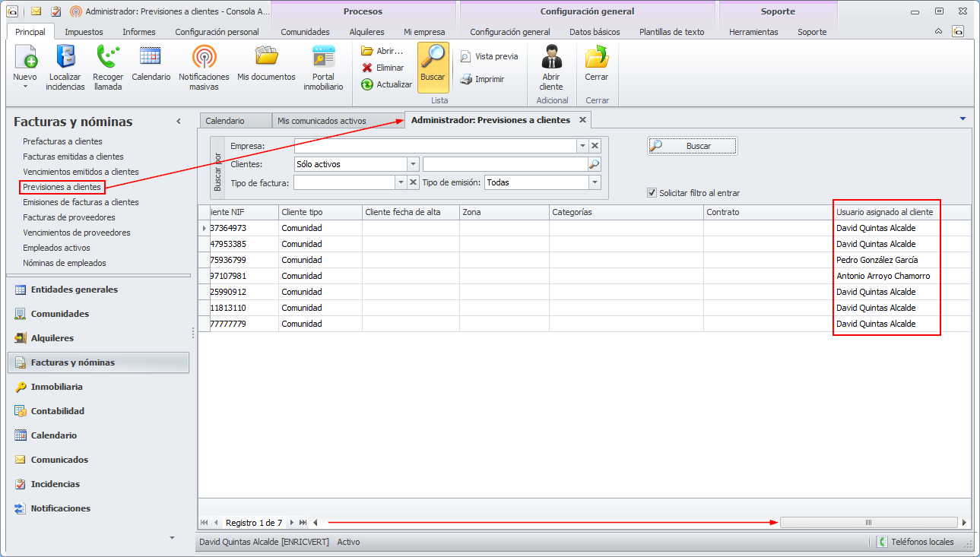Image resolution: width=980 pixels, height=557 pixels.
Task: Clear the Tipo de factura field
Action: [414, 182]
